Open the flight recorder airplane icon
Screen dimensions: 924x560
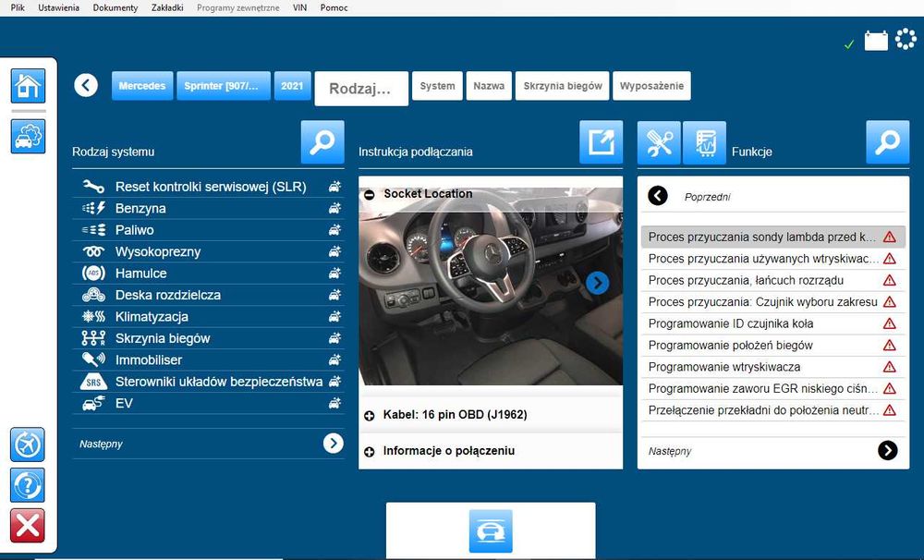coord(27,444)
